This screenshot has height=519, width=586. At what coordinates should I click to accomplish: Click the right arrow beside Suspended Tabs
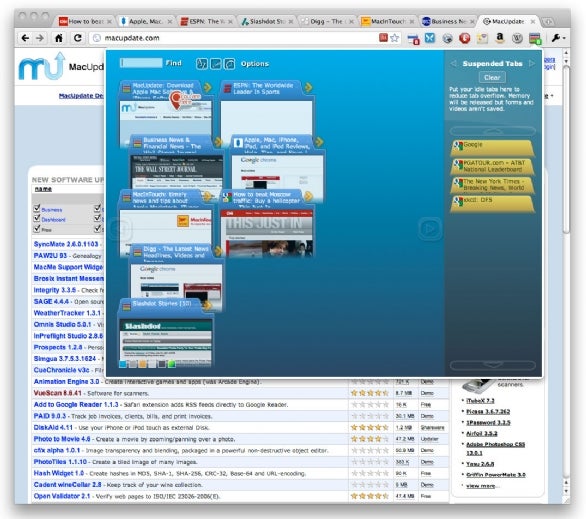532,64
